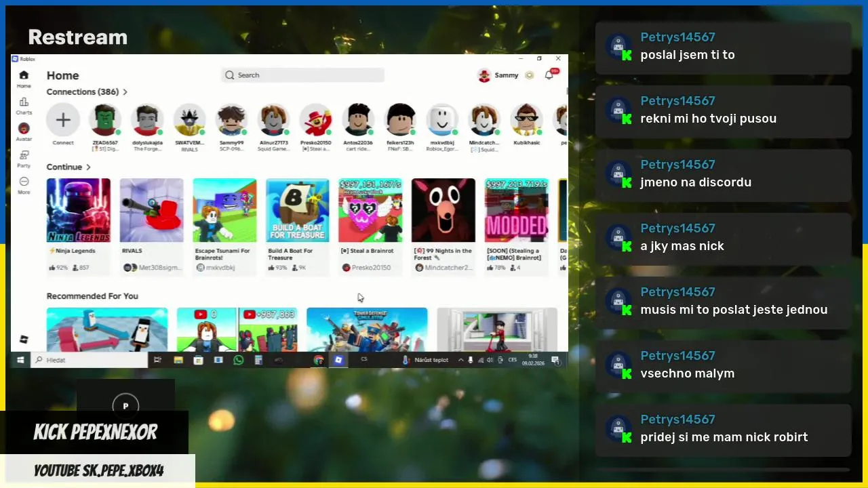Click the Roblox search field
This screenshot has width=868, height=488.
pyautogui.click(x=302, y=75)
